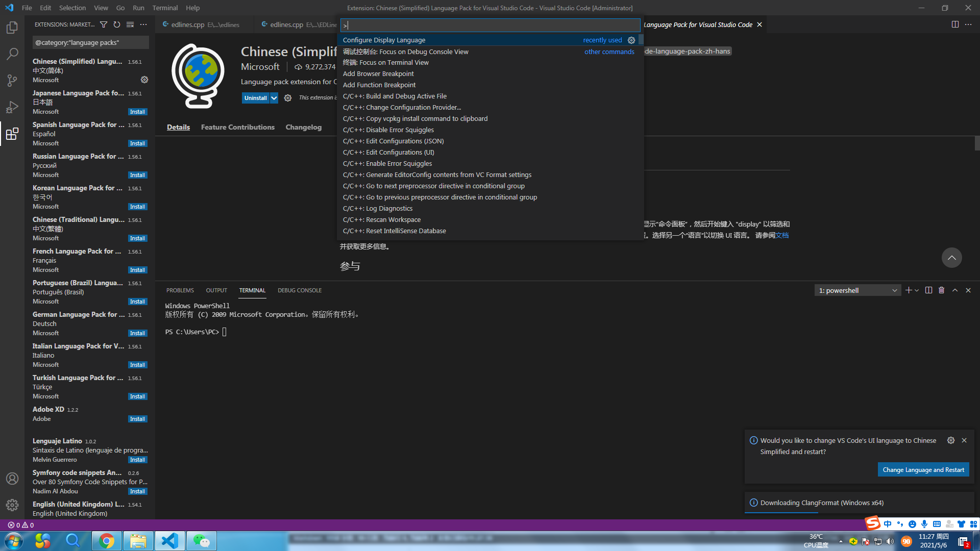Screen dimensions: 980x551
Task: Open the Run and Debug view
Action: click(x=12, y=107)
